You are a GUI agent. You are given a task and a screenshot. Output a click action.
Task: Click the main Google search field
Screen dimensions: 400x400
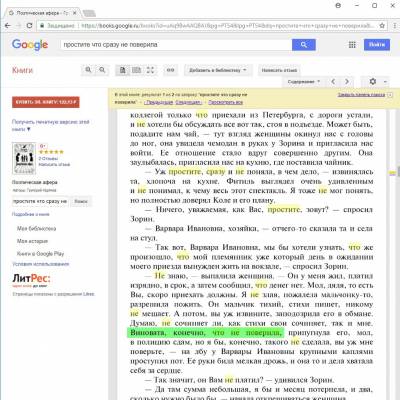(176, 45)
